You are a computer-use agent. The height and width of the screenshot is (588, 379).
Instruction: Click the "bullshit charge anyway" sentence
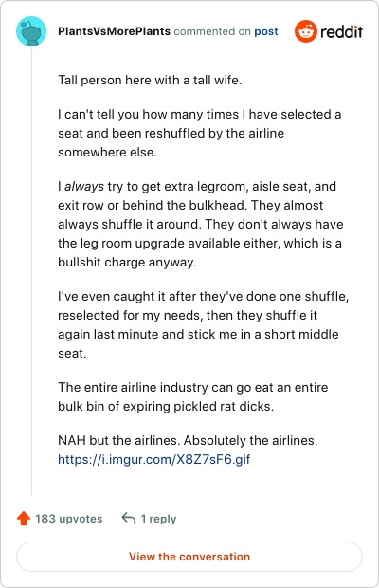point(127,262)
